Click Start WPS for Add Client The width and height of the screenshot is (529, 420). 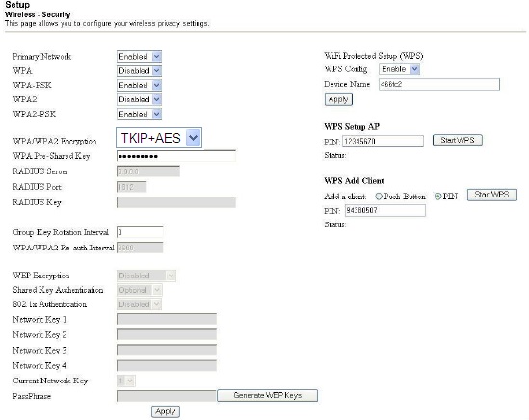[492, 195]
